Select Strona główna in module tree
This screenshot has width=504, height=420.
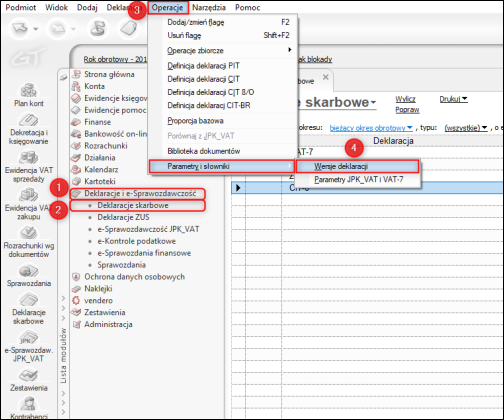pyautogui.click(x=109, y=74)
